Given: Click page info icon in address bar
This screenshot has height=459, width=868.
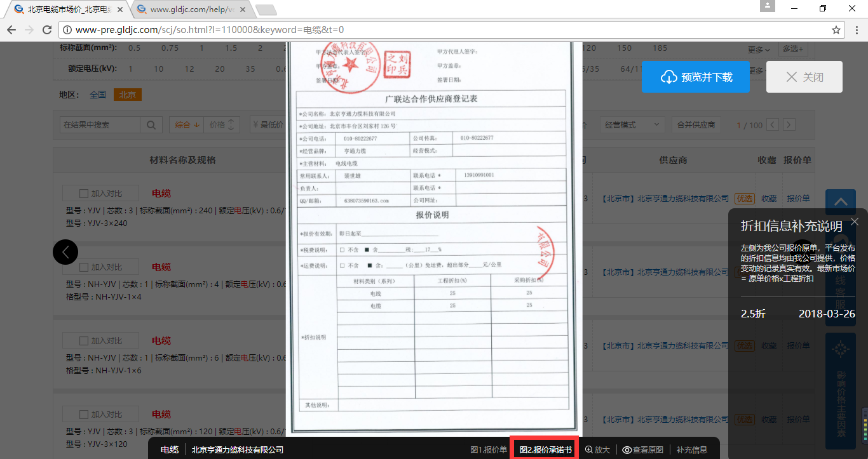Looking at the screenshot, I should point(67,30).
